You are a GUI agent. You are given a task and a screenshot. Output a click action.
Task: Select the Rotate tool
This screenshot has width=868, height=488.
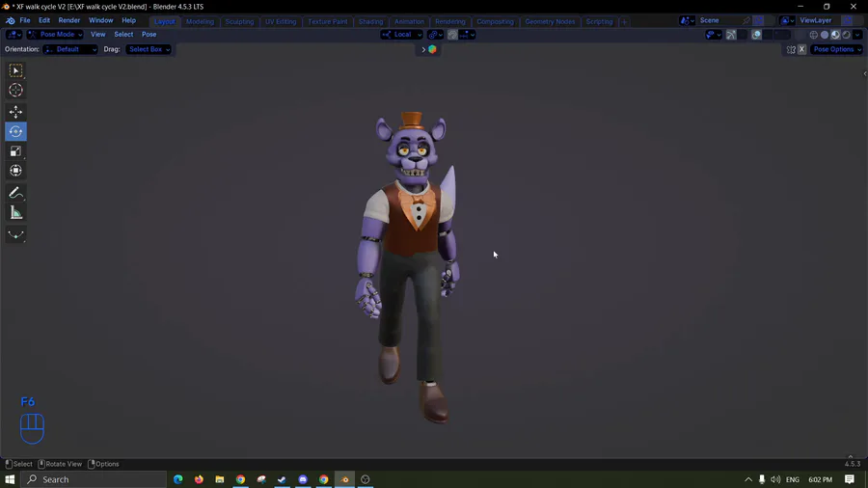point(15,132)
